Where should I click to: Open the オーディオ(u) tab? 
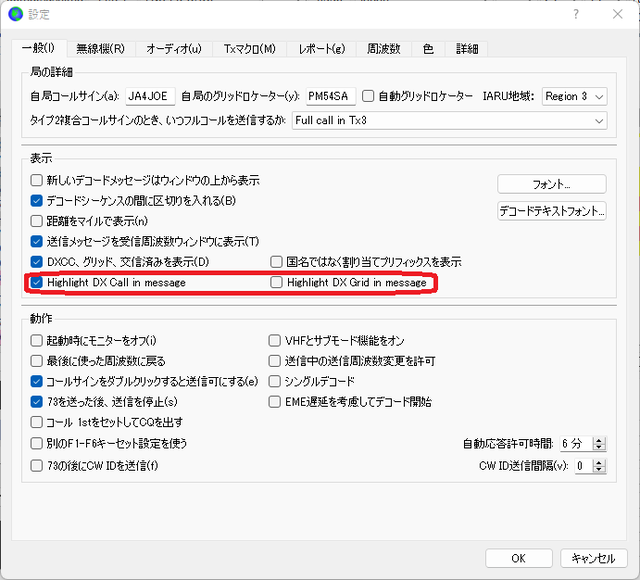pyautogui.click(x=174, y=49)
